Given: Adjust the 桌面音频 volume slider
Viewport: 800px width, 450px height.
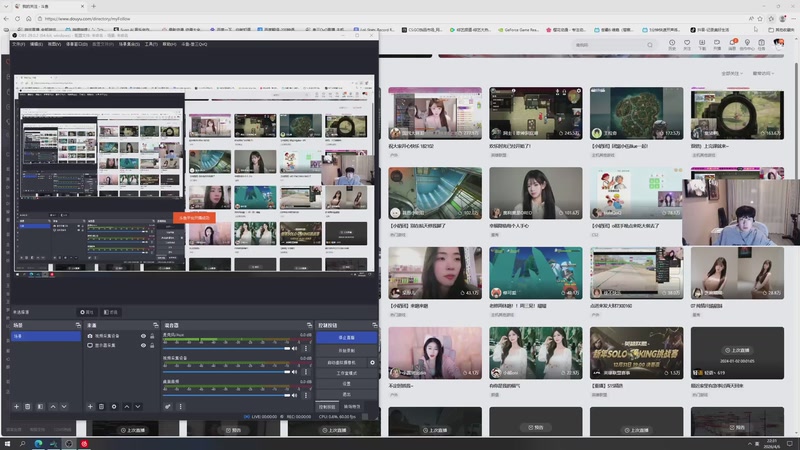Looking at the screenshot, I should click(x=227, y=395).
